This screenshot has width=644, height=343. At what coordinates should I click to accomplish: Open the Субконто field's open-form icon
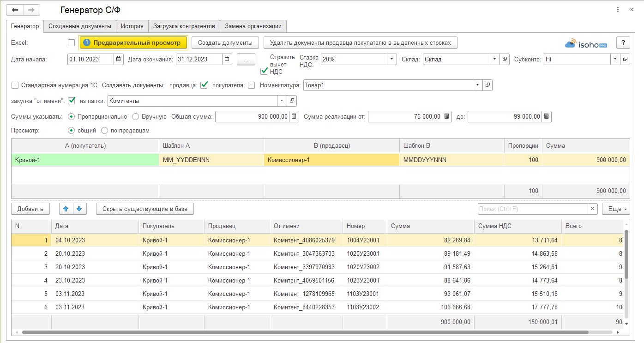pyautogui.click(x=625, y=59)
